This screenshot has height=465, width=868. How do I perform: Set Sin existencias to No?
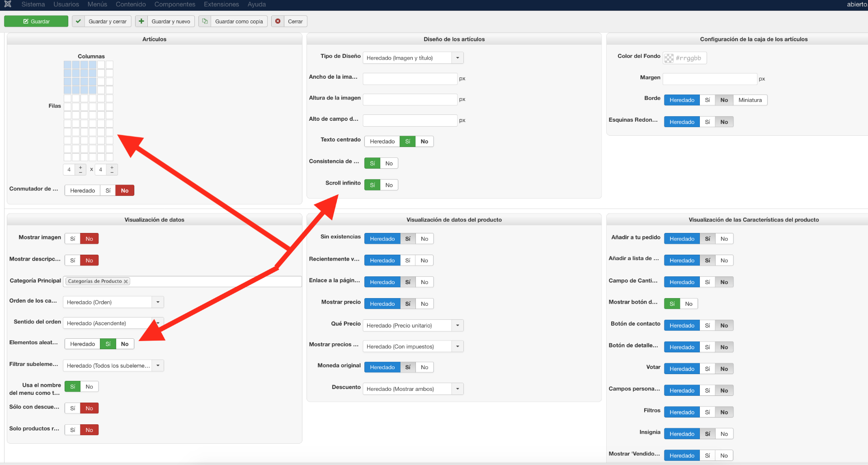pos(424,239)
